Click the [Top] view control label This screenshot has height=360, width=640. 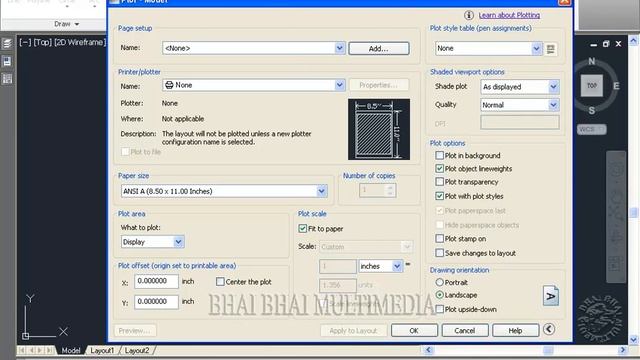click(x=42, y=42)
